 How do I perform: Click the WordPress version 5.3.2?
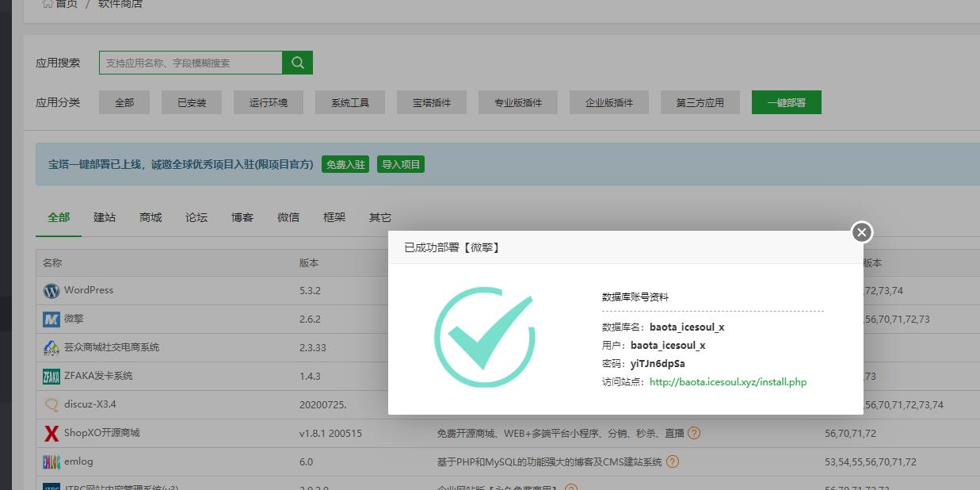[310, 290]
